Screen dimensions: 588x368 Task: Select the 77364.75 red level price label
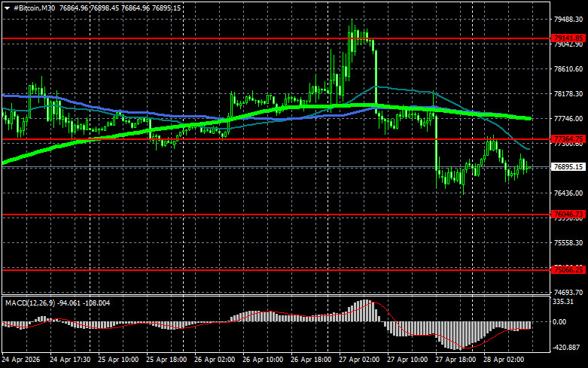point(568,139)
